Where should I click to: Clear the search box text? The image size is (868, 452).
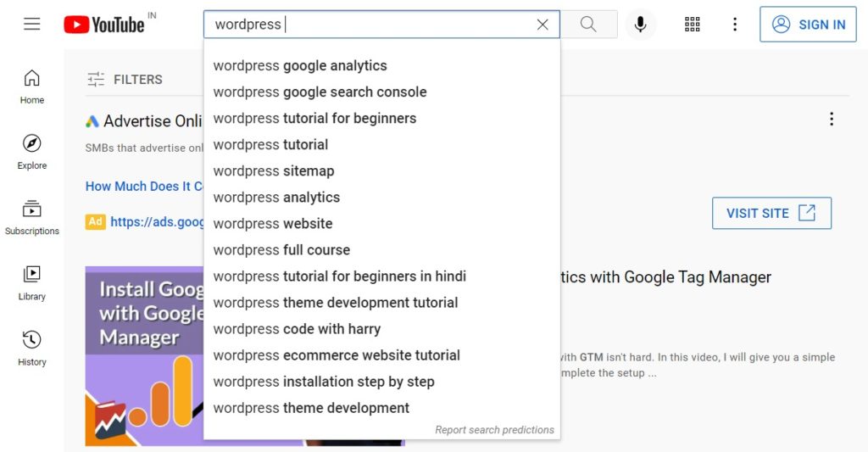(x=542, y=25)
